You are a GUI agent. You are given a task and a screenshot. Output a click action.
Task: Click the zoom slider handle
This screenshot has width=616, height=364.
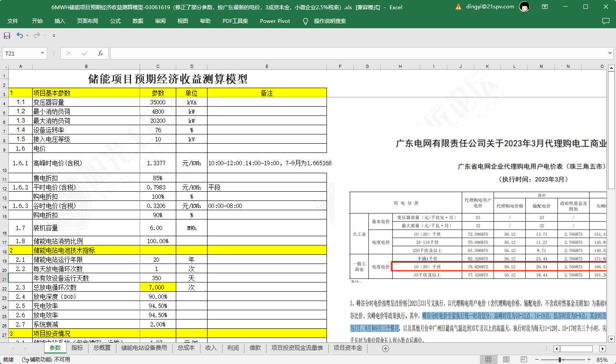tap(560, 360)
